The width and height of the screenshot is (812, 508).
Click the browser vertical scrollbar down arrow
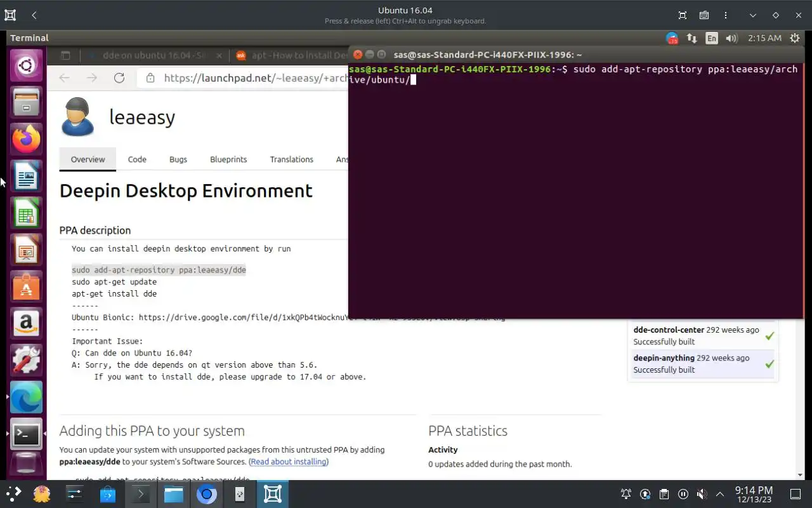[x=800, y=475]
